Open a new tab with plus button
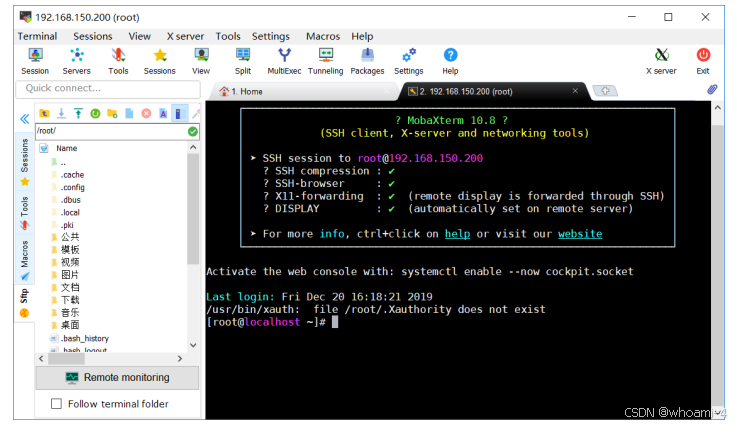This screenshot has width=739, height=426. [605, 90]
